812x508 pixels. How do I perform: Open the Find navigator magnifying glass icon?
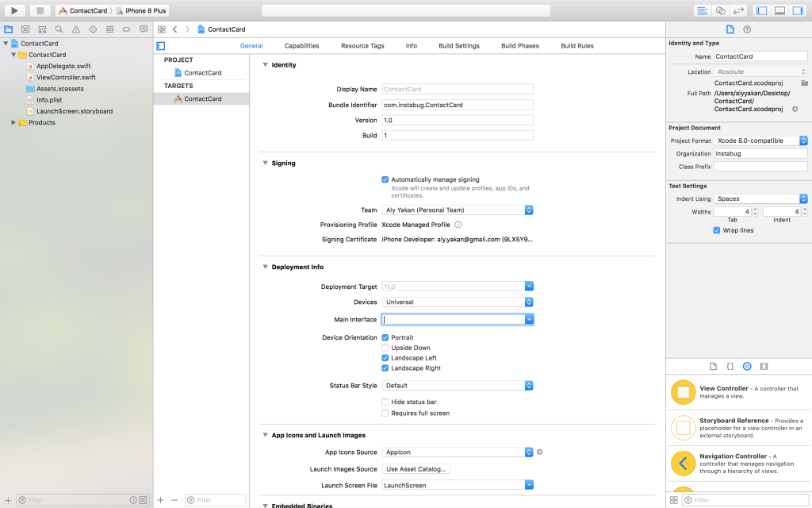coord(59,29)
